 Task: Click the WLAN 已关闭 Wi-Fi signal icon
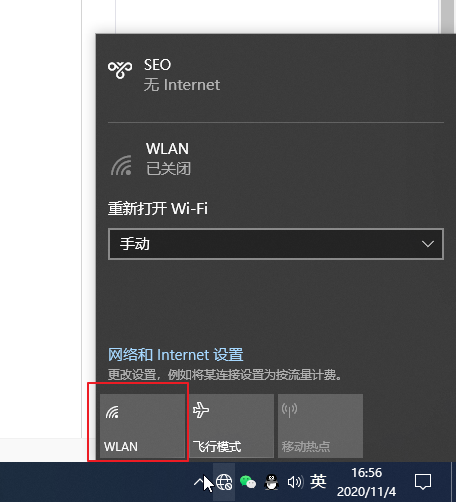[x=121, y=165]
